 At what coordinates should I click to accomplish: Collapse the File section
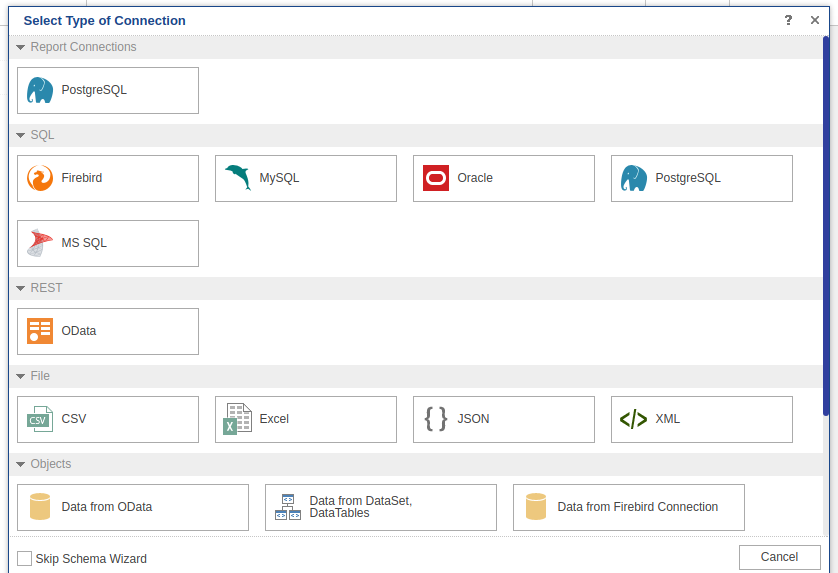tap(21, 376)
